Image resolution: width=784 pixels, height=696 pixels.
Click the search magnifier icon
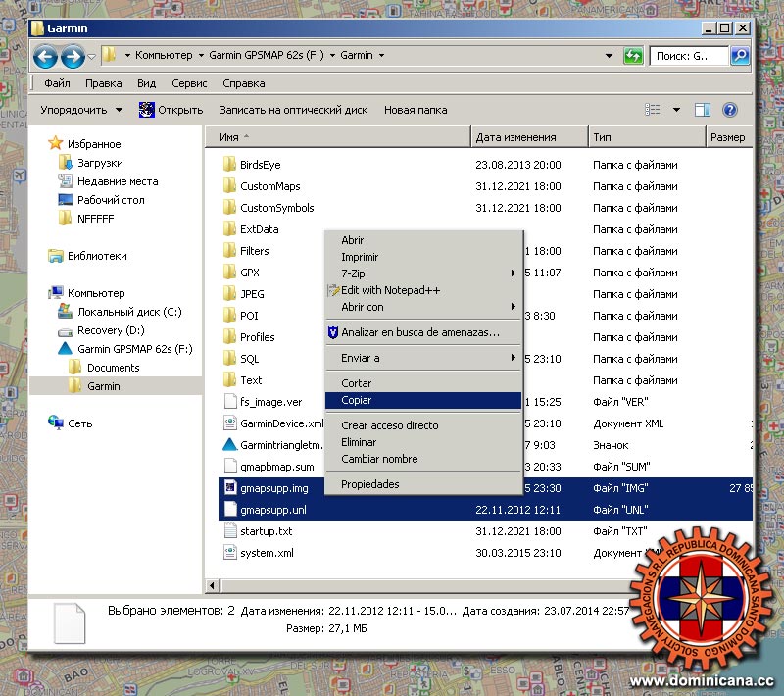(740, 56)
